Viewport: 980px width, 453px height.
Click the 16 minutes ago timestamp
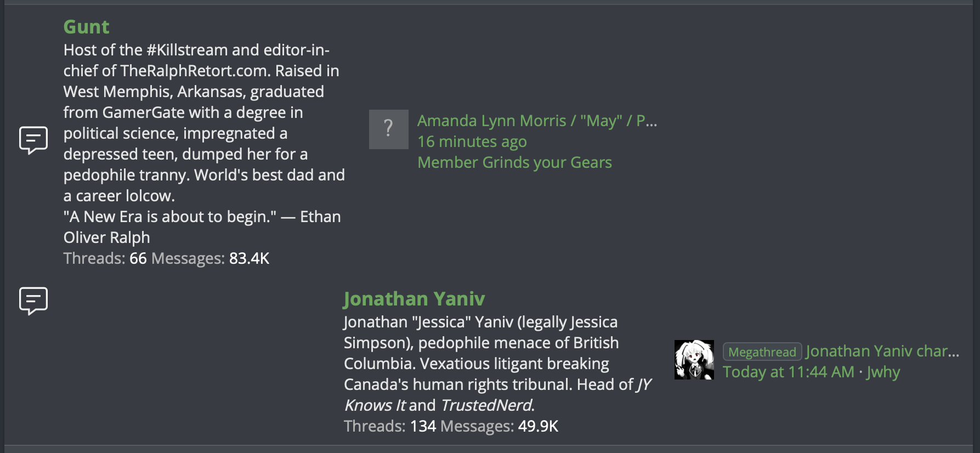point(472,141)
